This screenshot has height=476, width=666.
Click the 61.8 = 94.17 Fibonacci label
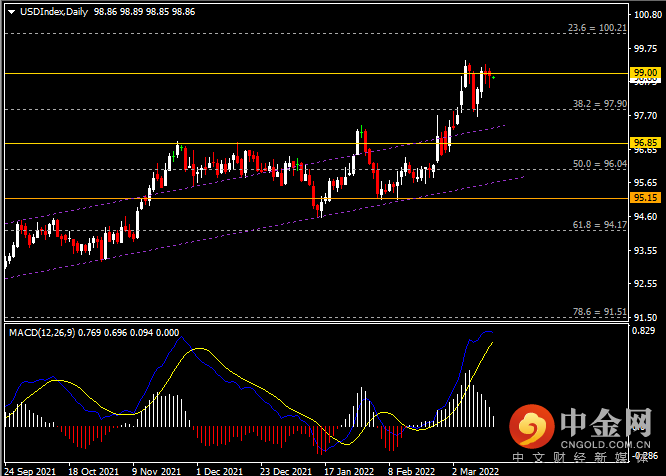(600, 225)
